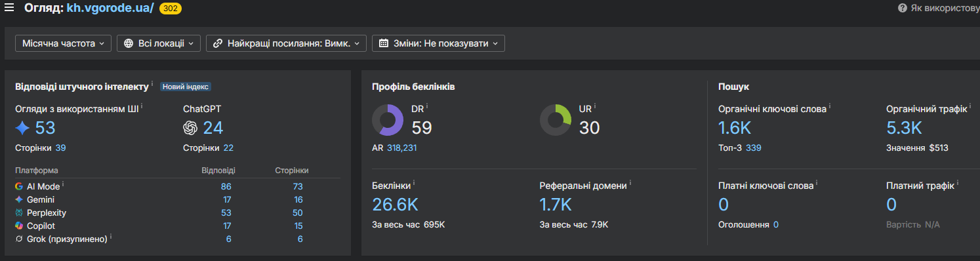Click the Новий індекс badge
Image resolution: width=980 pixels, height=261 pixels.
point(186,87)
